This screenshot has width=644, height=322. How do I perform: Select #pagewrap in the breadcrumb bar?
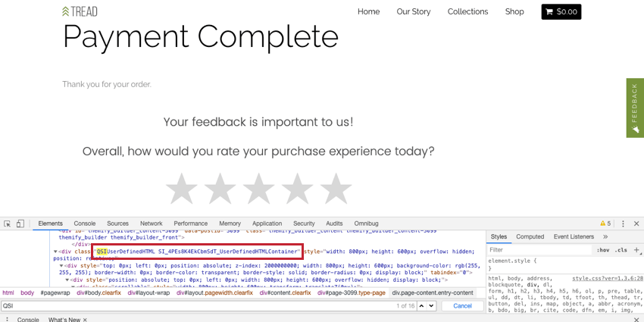click(55, 293)
